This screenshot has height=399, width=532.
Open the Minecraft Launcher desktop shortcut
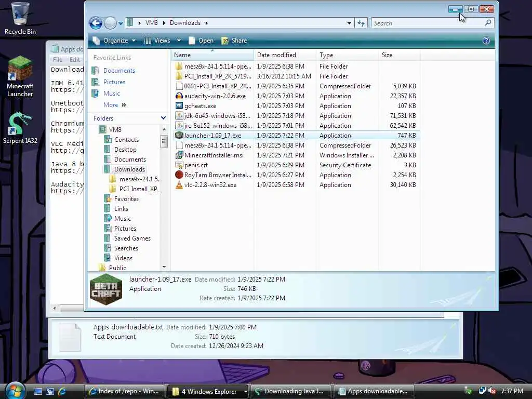pyautogui.click(x=20, y=76)
